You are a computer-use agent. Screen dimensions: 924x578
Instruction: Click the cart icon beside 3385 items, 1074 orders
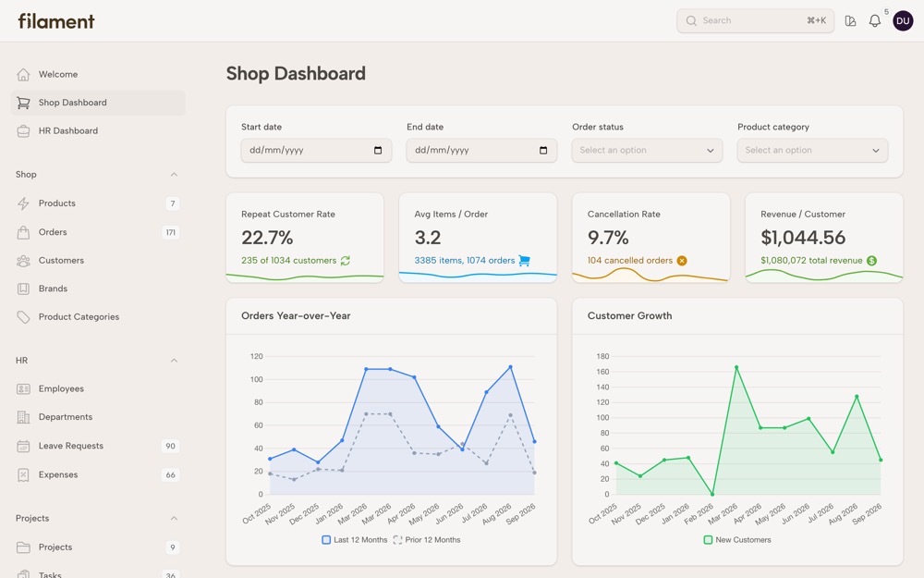tap(524, 261)
